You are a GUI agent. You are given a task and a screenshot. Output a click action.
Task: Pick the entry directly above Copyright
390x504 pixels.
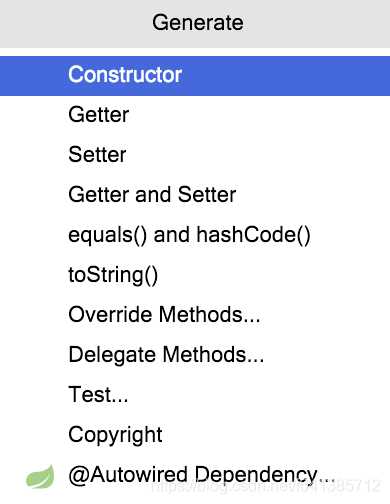[195, 395]
